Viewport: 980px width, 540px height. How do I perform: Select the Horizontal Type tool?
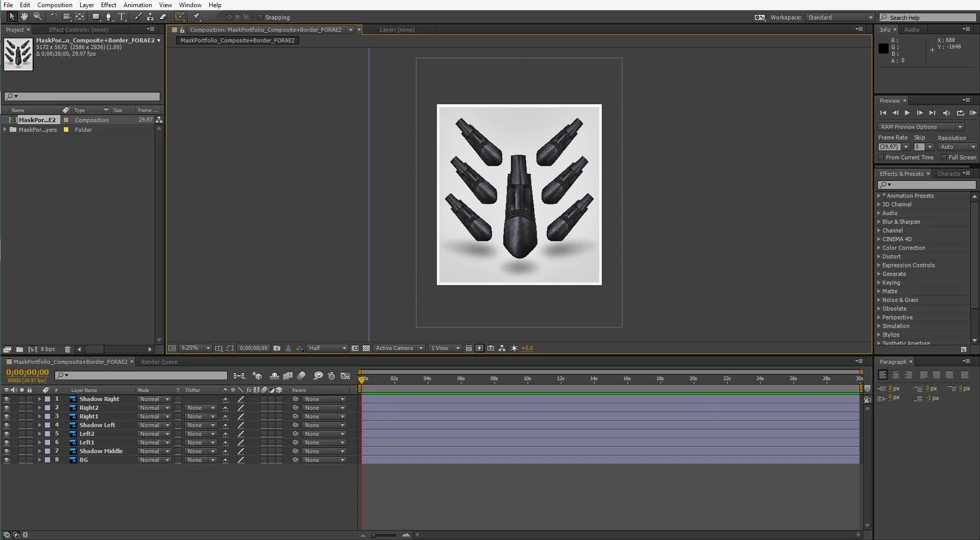[x=121, y=17]
